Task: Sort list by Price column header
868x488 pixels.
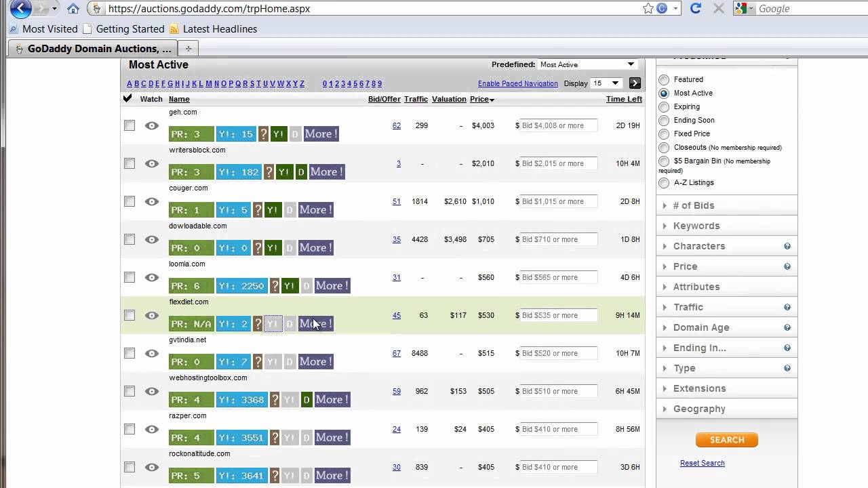Action: [x=482, y=99]
